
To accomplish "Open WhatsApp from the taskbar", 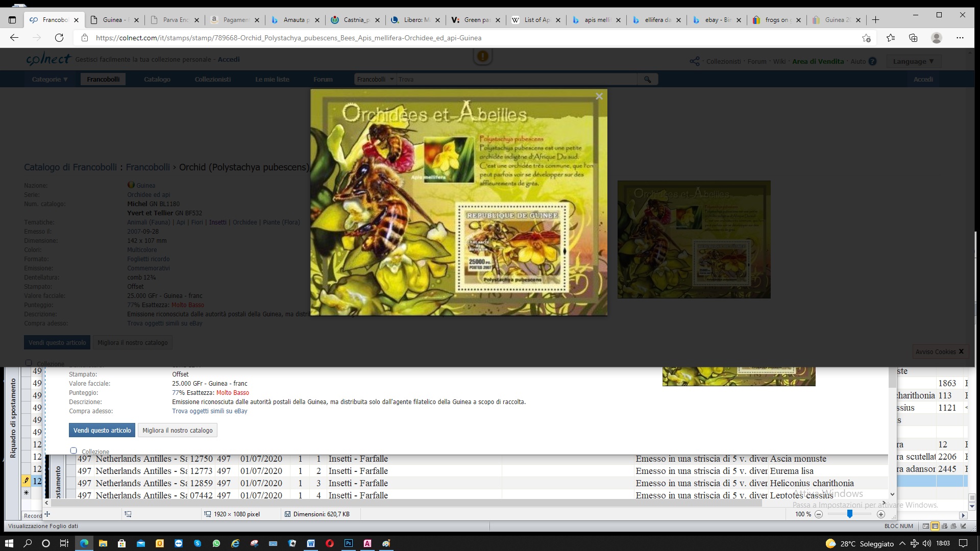I will pos(216,543).
